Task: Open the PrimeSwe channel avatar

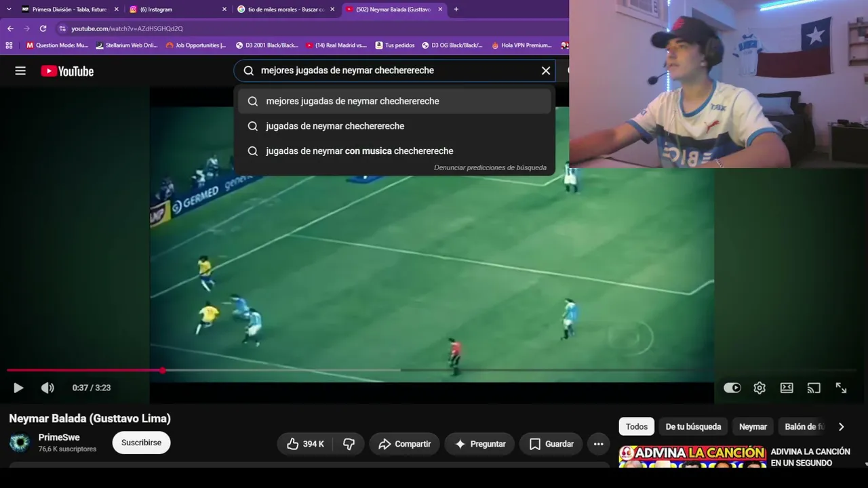Action: (20, 443)
